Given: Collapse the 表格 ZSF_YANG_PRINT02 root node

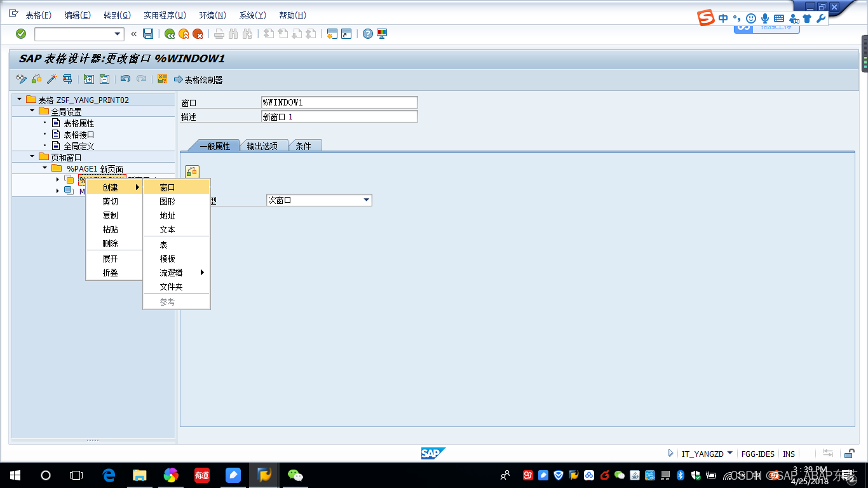Looking at the screenshot, I should click(19, 99).
